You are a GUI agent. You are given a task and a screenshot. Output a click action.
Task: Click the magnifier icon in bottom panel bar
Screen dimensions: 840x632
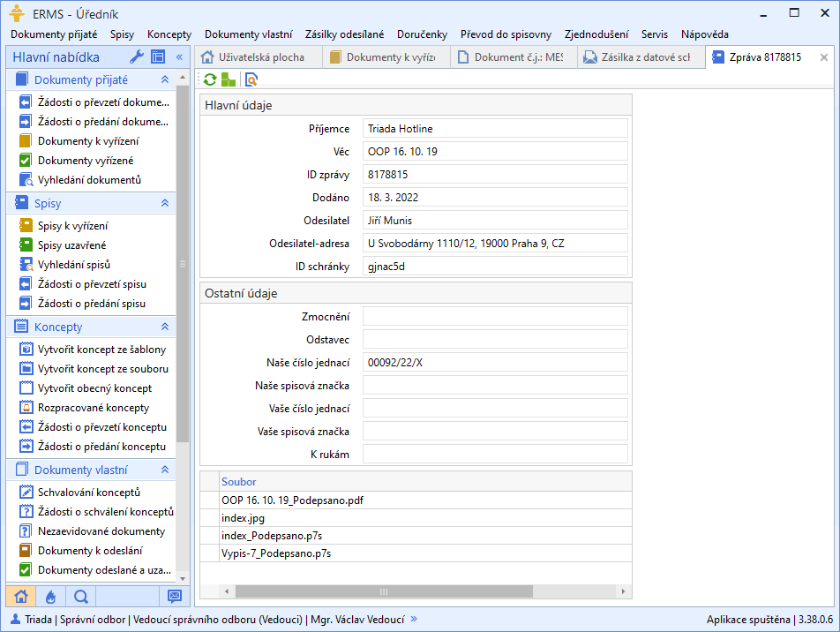click(81, 596)
